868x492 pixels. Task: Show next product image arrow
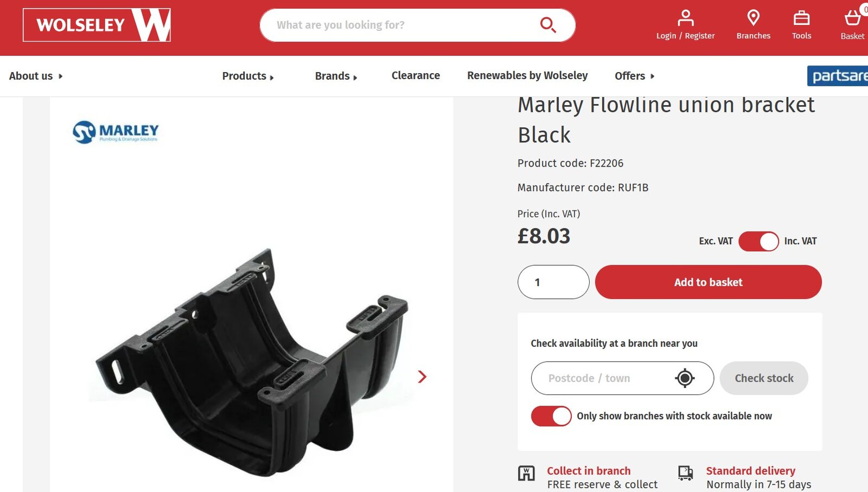[422, 376]
